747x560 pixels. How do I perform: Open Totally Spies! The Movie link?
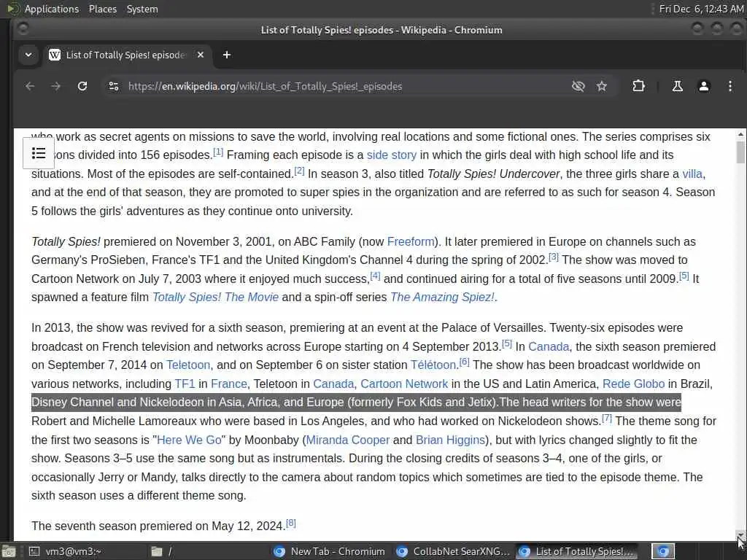[215, 297]
